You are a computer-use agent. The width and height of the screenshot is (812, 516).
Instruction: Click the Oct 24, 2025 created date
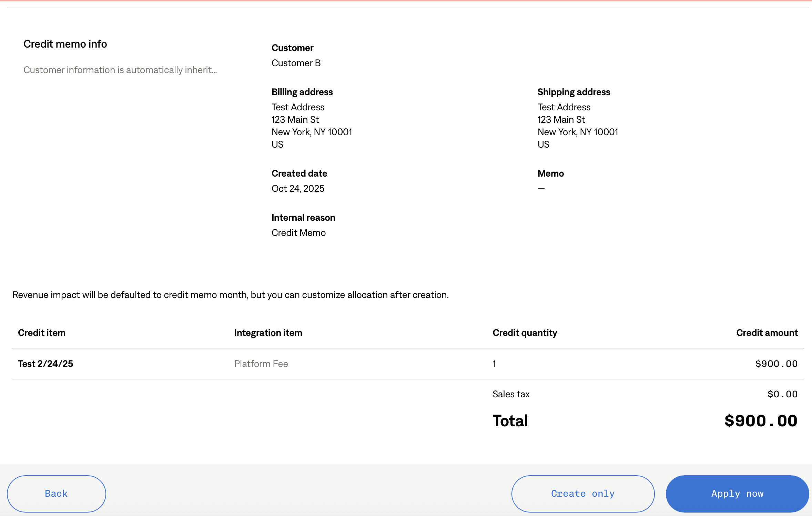coord(298,189)
